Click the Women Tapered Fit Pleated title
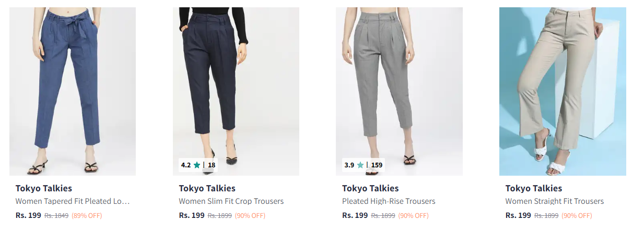The width and height of the screenshot is (644, 232). (73, 201)
